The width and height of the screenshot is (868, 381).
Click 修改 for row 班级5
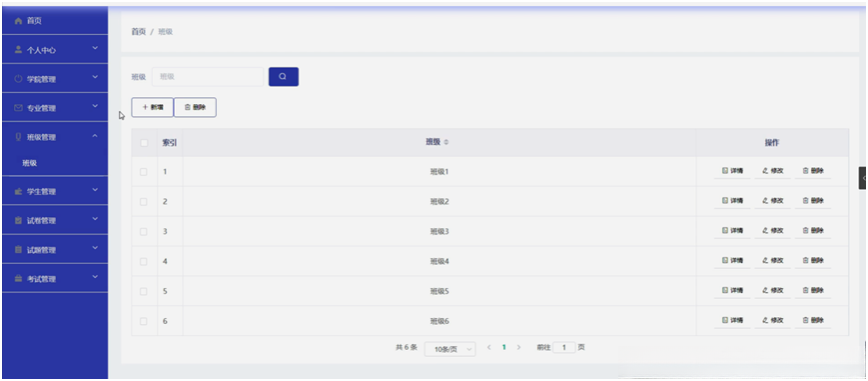tap(773, 291)
